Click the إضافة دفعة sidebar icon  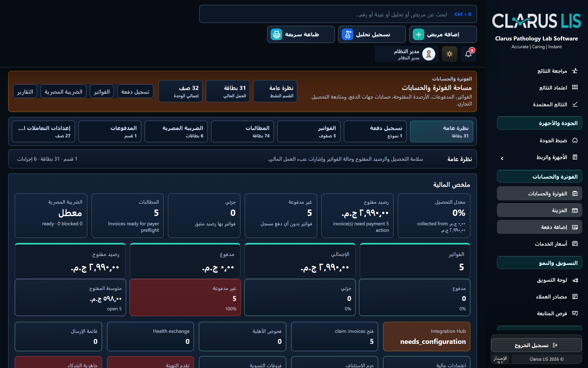[575, 227]
